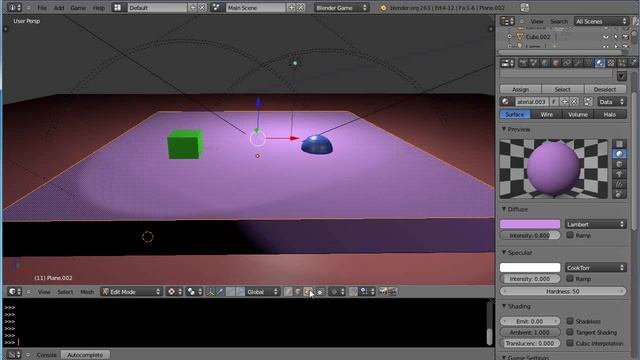Screen dimensions: 640x360
Task: Open the material browse sphere icon
Action: click(x=507, y=102)
